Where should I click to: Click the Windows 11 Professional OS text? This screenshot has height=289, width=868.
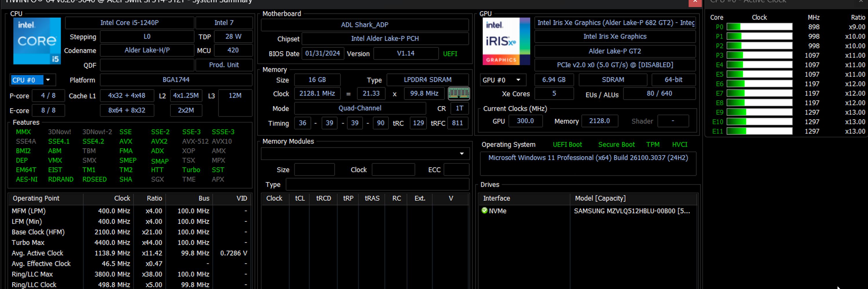click(588, 158)
